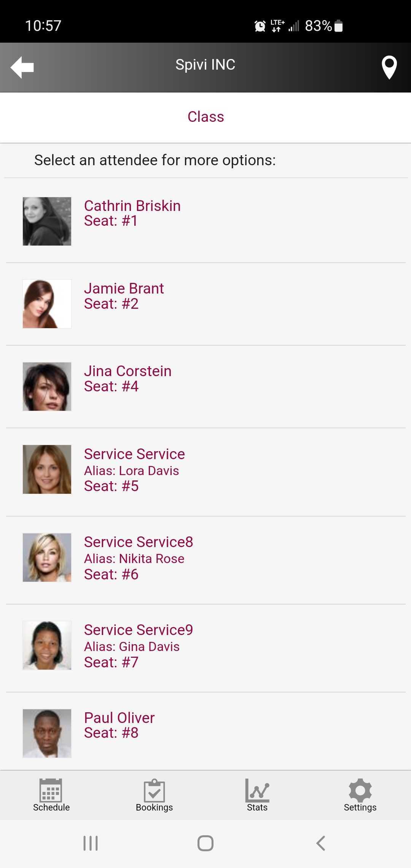Tap Jina Corstein's profile photo
Image resolution: width=411 pixels, height=868 pixels.
(x=47, y=386)
